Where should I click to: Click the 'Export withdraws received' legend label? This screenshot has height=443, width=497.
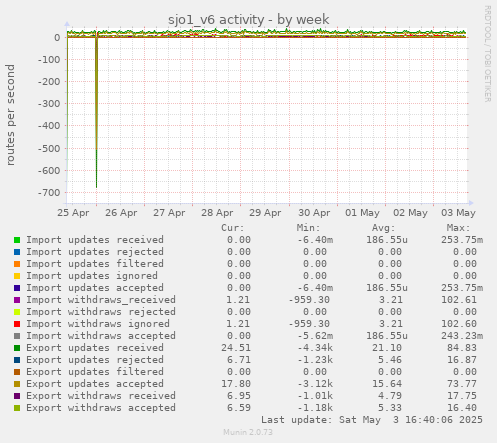(101, 396)
